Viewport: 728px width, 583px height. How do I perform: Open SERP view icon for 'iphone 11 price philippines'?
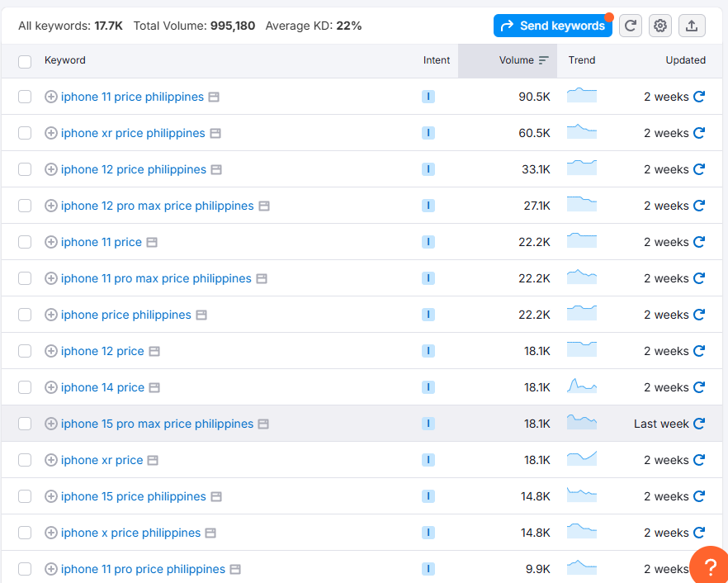[214, 97]
